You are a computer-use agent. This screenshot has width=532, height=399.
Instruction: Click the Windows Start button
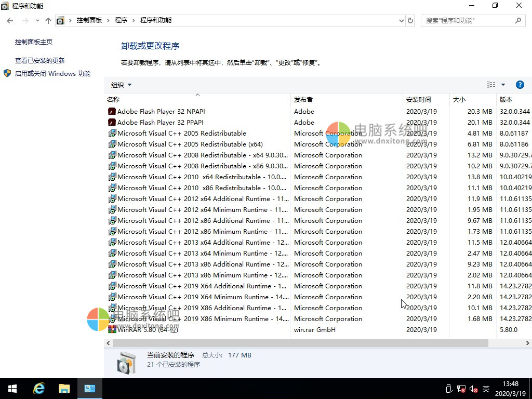coord(12,388)
